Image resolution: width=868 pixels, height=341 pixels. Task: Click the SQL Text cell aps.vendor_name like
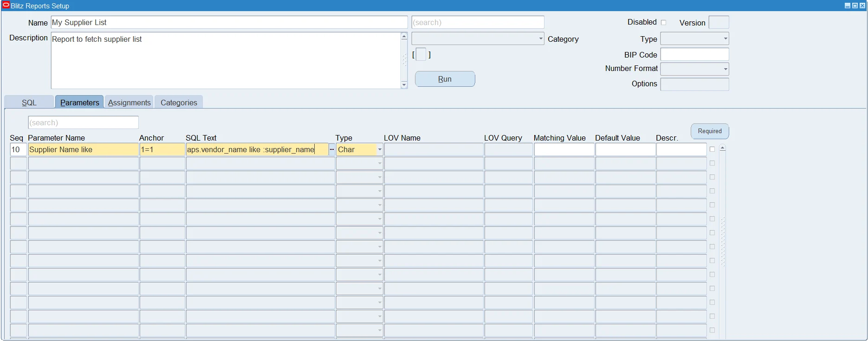[x=257, y=149]
